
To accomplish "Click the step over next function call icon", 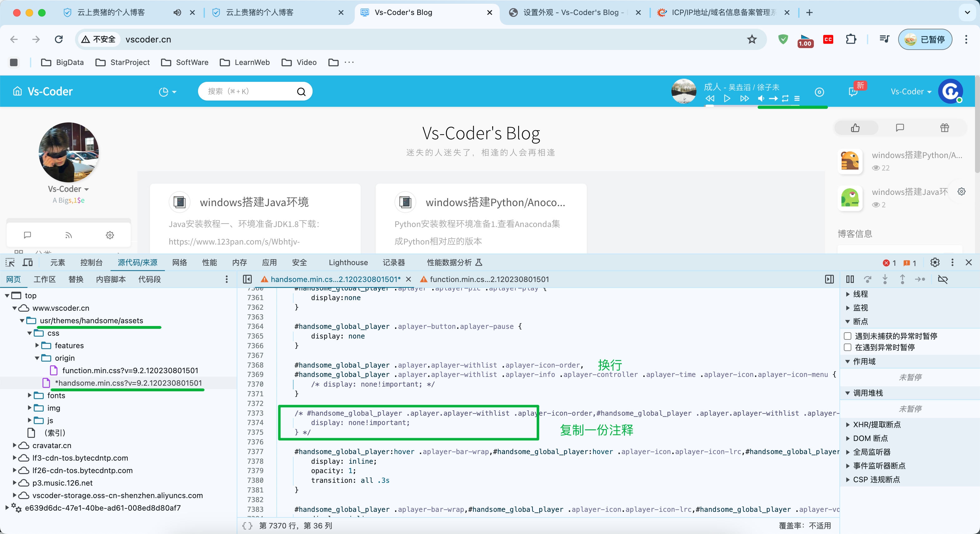I will point(867,279).
